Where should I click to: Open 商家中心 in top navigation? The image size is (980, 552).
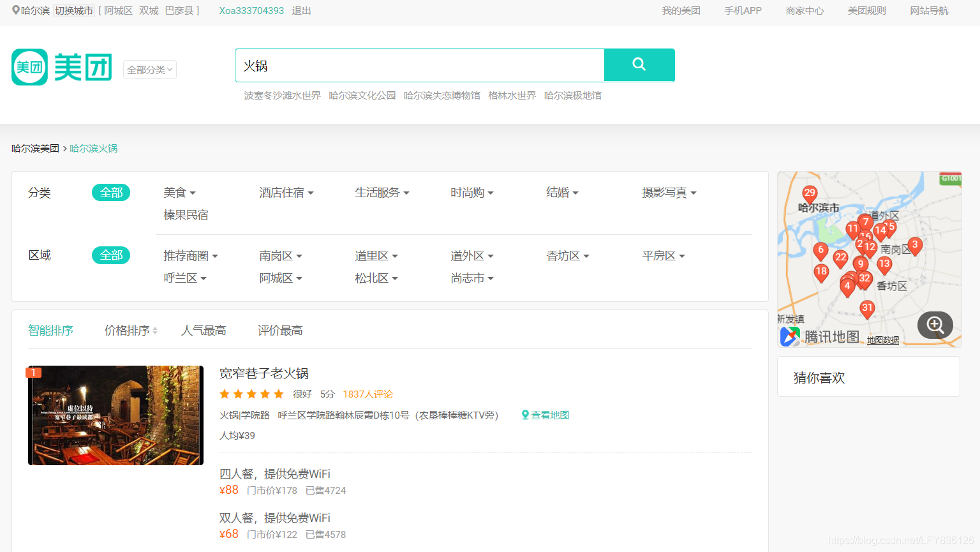(805, 11)
